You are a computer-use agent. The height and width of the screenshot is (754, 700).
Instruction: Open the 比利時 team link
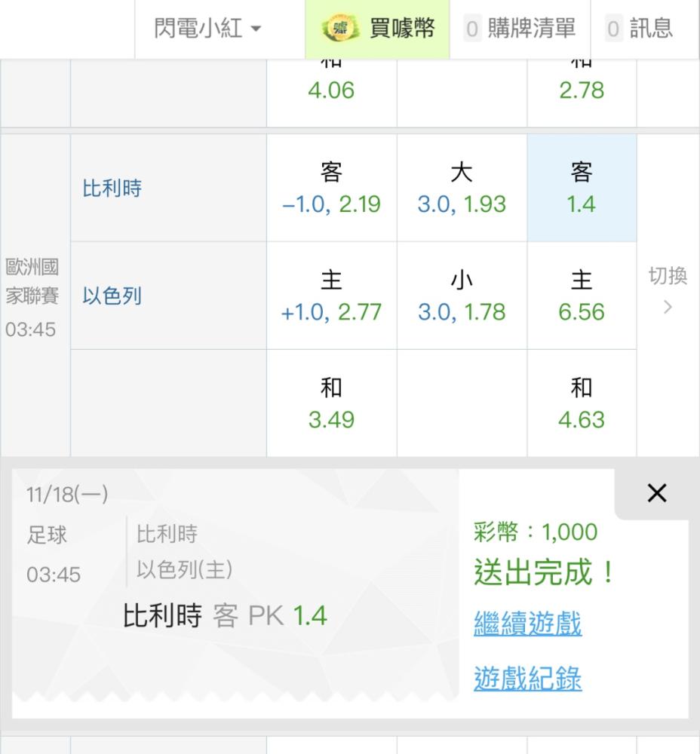coord(112,188)
